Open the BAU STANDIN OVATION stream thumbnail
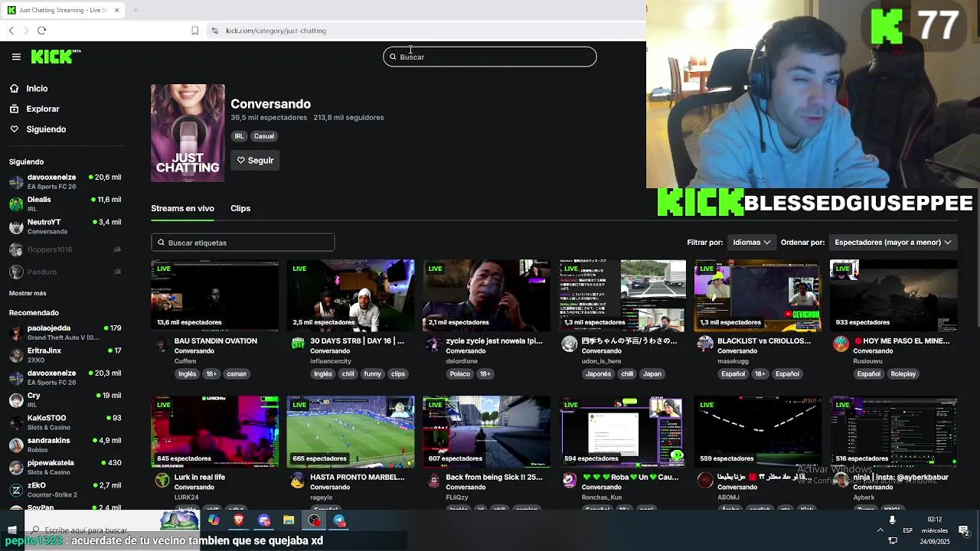 point(215,295)
